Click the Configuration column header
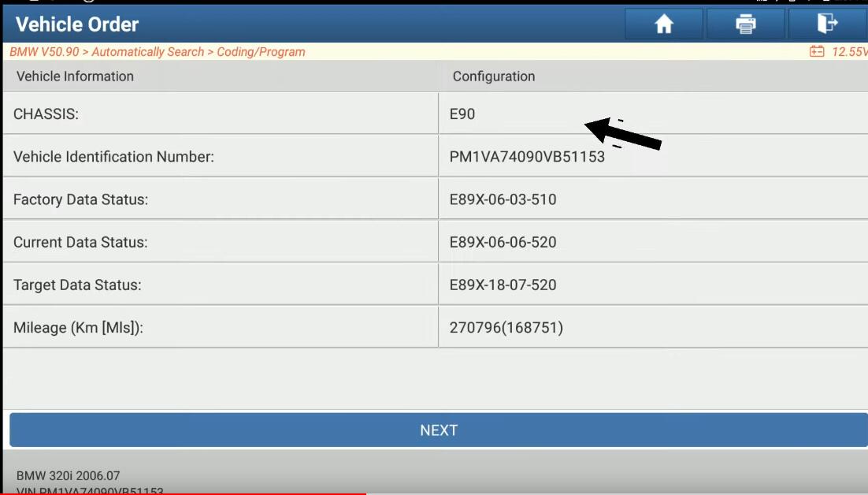 pyautogui.click(x=494, y=76)
